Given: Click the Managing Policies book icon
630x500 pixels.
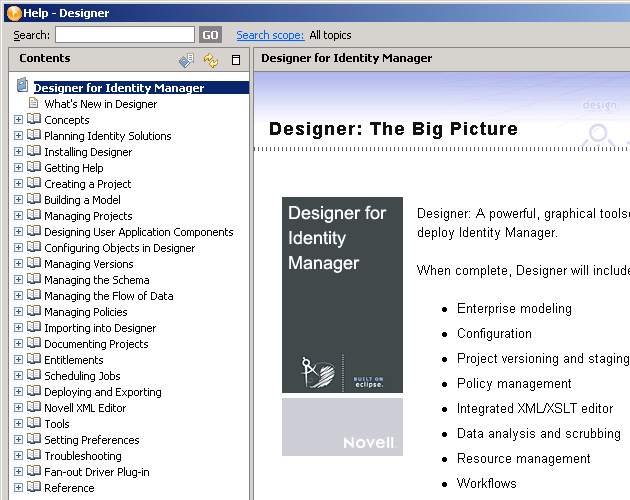Looking at the screenshot, I should [x=34, y=311].
